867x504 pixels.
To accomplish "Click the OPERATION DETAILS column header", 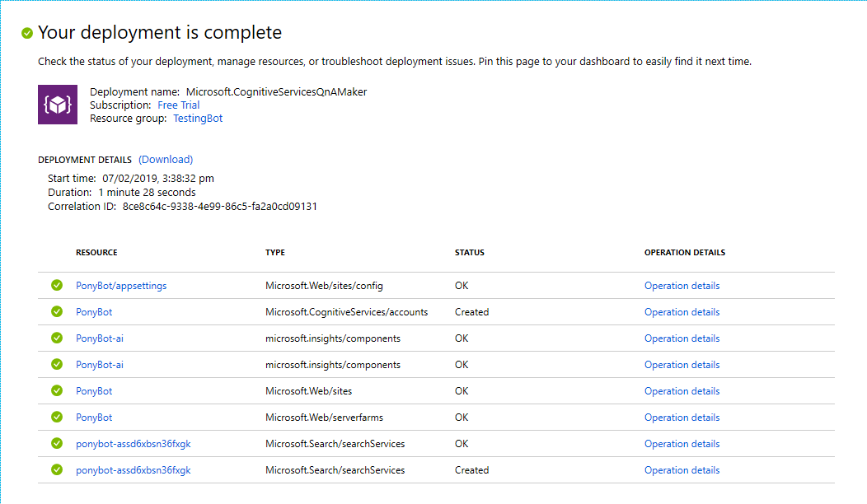I will (685, 253).
